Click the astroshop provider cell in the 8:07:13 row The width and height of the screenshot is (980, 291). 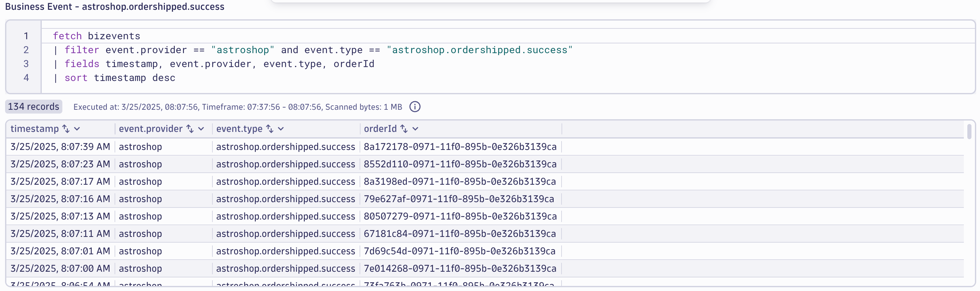(x=140, y=216)
